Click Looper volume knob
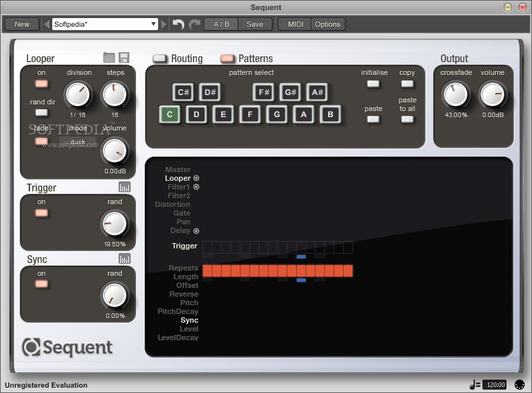Screen dimensions: 532x393 [x=115, y=151]
